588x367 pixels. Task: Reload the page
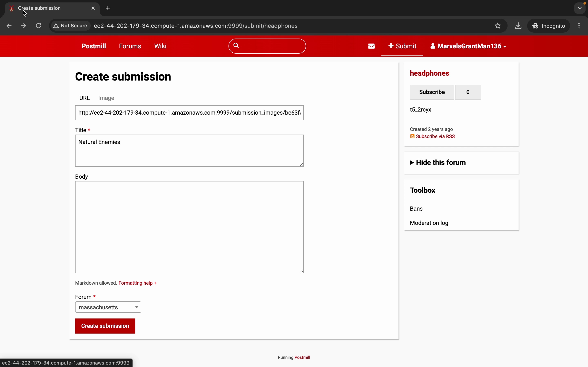pyautogui.click(x=38, y=26)
